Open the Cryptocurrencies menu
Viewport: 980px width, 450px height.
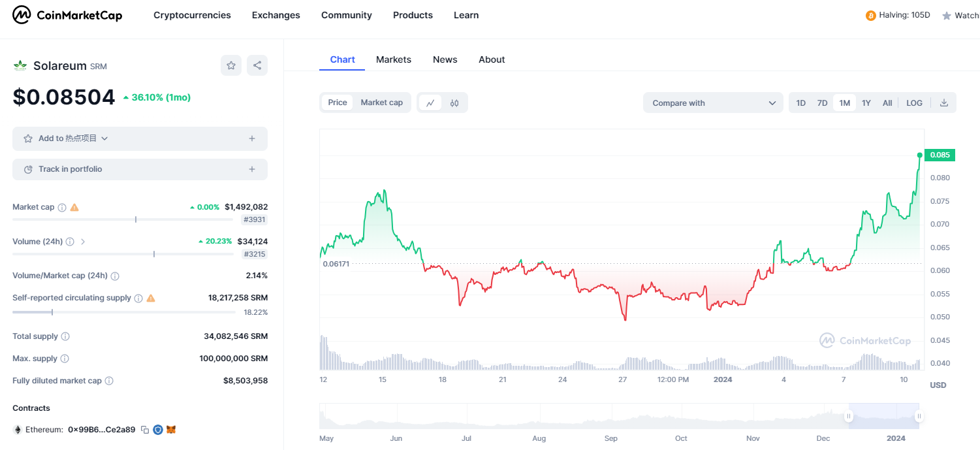[192, 15]
